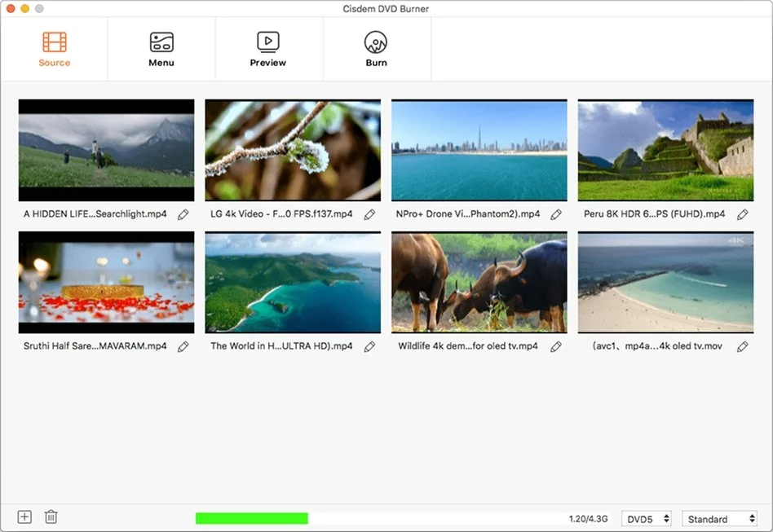Screen dimensions: 773x532
Task: Open the DVD5 disc type dropdown
Action: (647, 519)
